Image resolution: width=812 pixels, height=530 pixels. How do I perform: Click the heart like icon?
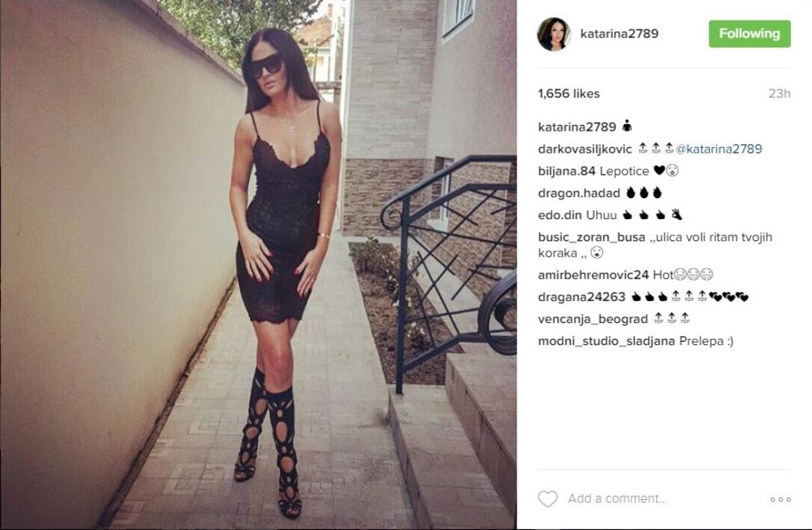(x=547, y=499)
